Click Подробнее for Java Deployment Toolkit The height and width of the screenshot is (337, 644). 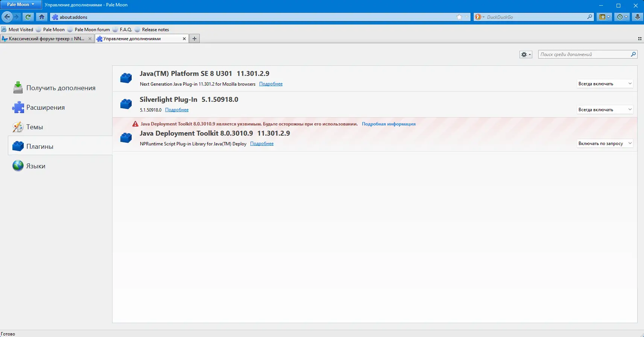coord(262,144)
